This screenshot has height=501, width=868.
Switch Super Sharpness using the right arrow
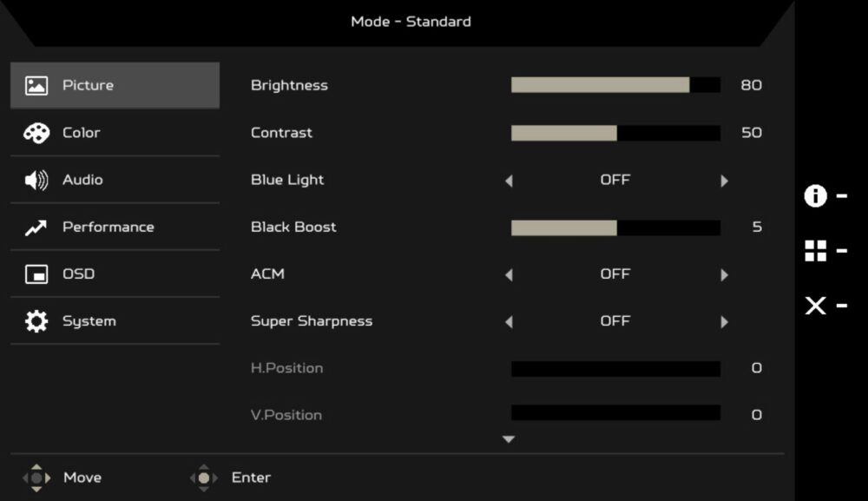(724, 321)
